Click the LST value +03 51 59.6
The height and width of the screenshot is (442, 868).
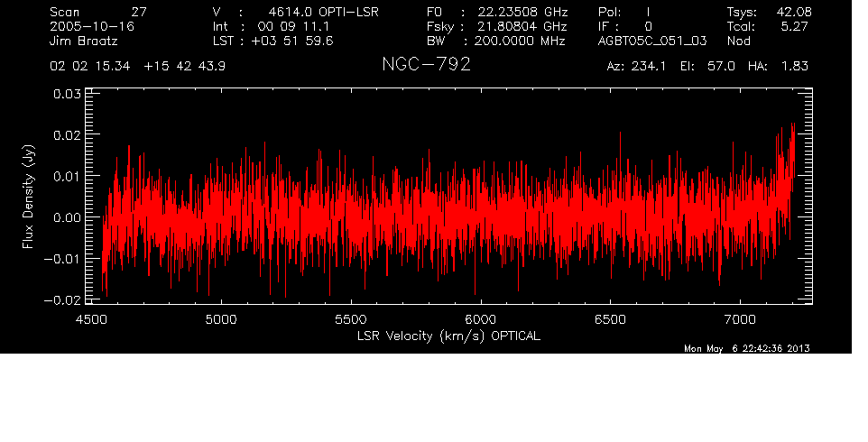[292, 41]
